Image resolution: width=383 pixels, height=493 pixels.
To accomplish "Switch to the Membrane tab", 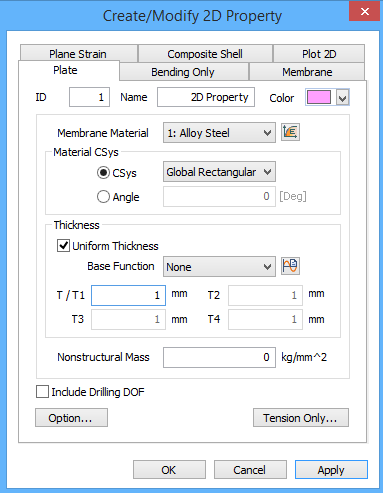I will [307, 72].
